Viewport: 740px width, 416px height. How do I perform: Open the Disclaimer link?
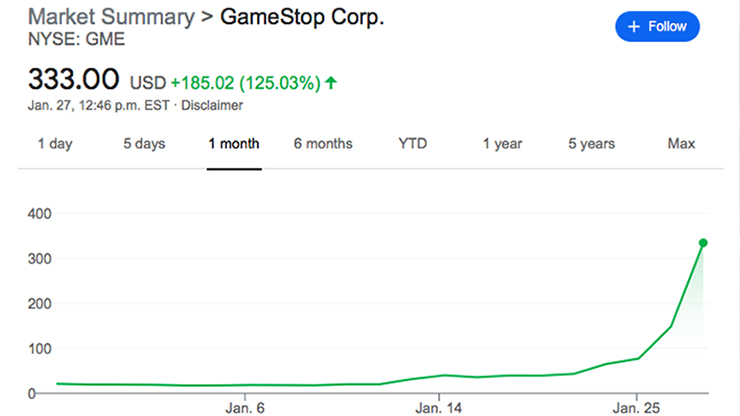(x=212, y=105)
